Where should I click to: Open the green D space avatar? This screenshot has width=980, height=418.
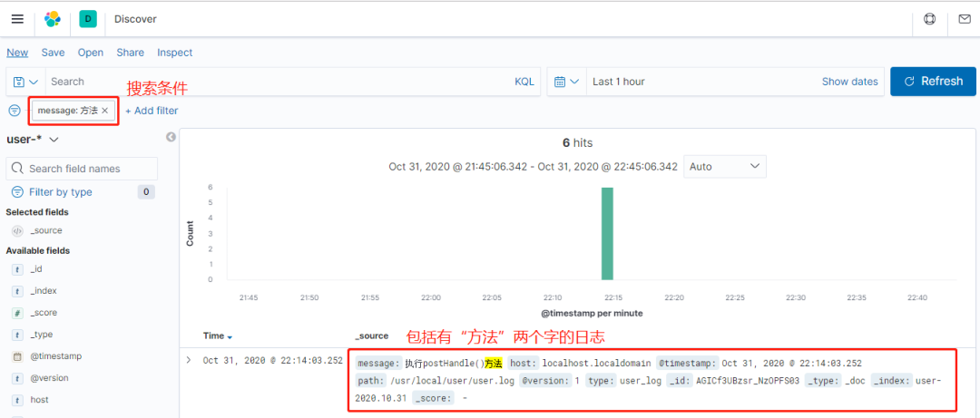[x=88, y=19]
